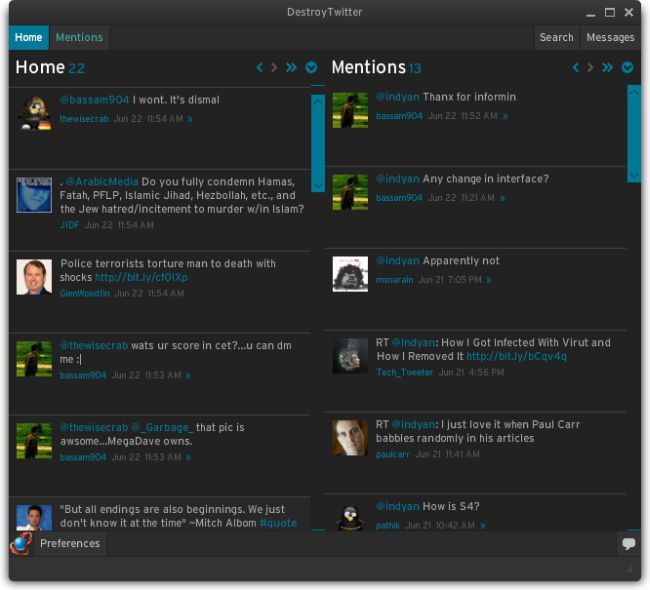Viewport: 650px width, 590px height.
Task: Open @bassam904 mention in thewisecrab tweet
Action: 94,100
